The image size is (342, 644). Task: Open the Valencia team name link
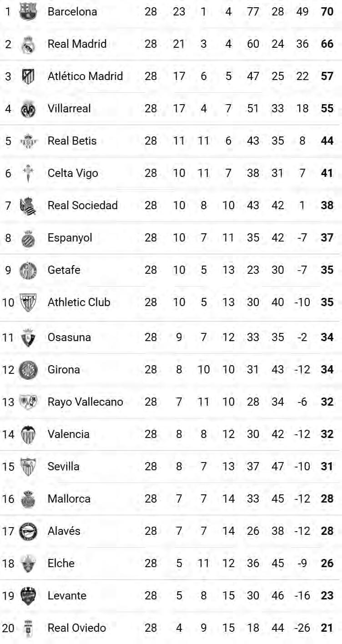(68, 434)
